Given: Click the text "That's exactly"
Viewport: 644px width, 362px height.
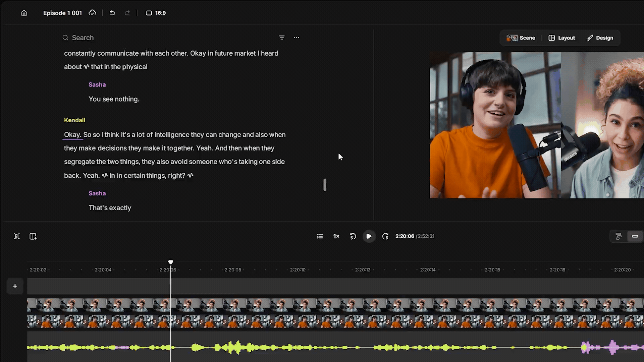Looking at the screenshot, I should pos(110,208).
